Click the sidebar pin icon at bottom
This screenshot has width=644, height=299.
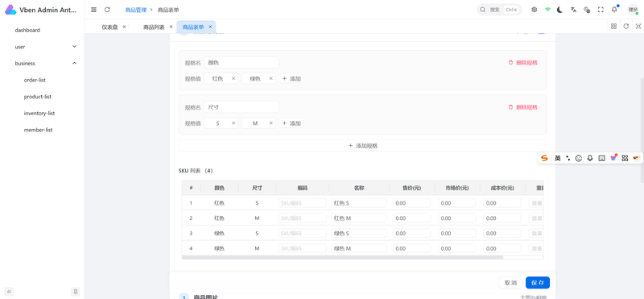[x=75, y=291]
